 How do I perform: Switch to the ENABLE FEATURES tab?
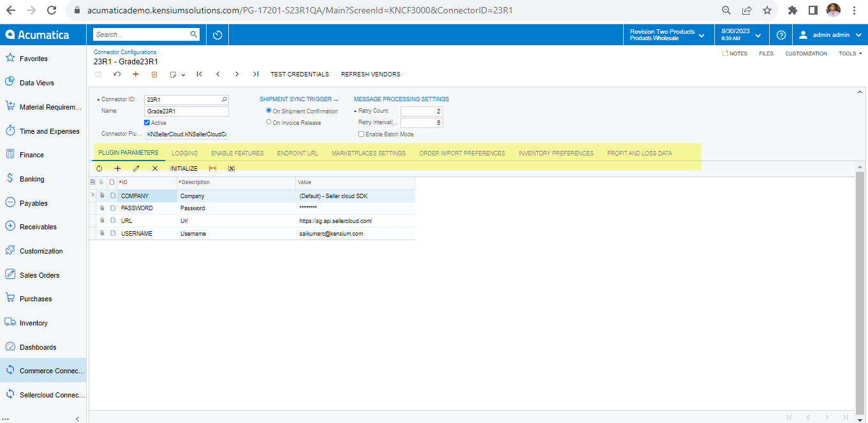[237, 153]
